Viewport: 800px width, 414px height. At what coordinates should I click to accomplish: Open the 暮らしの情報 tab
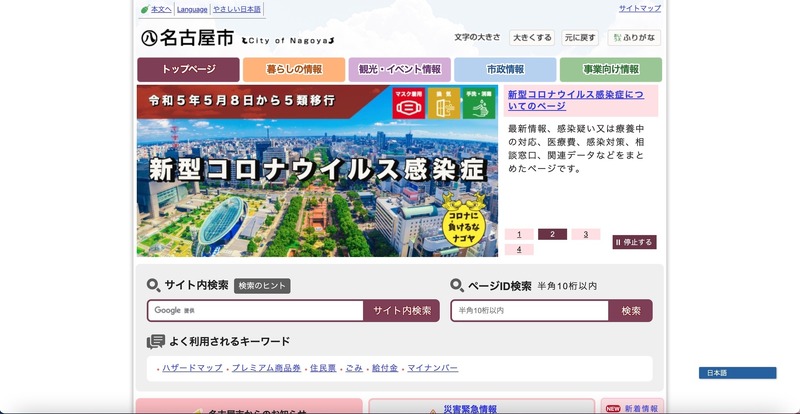[x=294, y=70]
